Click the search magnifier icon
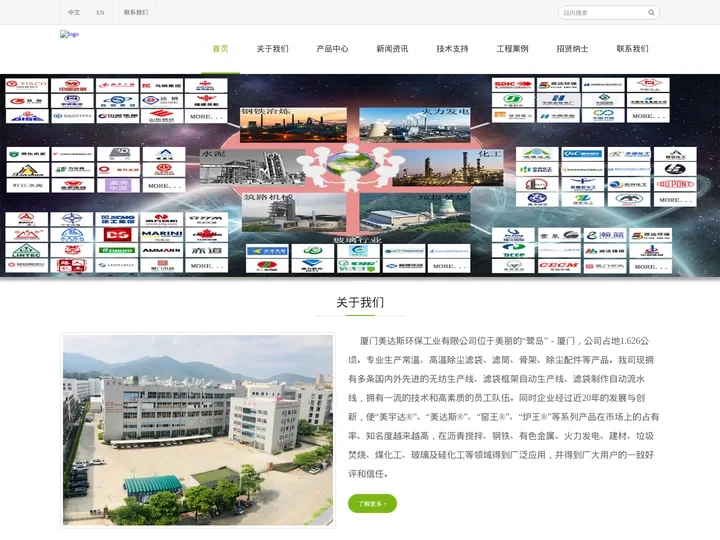The width and height of the screenshot is (720, 540). click(x=651, y=12)
